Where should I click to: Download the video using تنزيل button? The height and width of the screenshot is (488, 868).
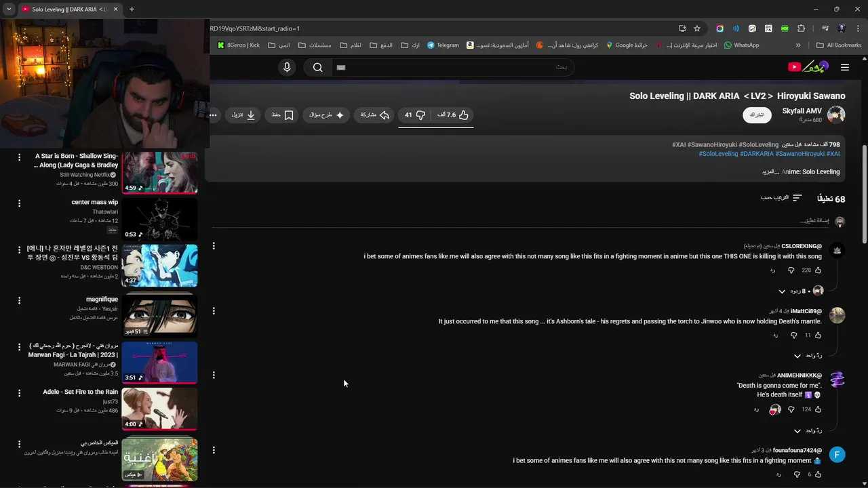243,115
